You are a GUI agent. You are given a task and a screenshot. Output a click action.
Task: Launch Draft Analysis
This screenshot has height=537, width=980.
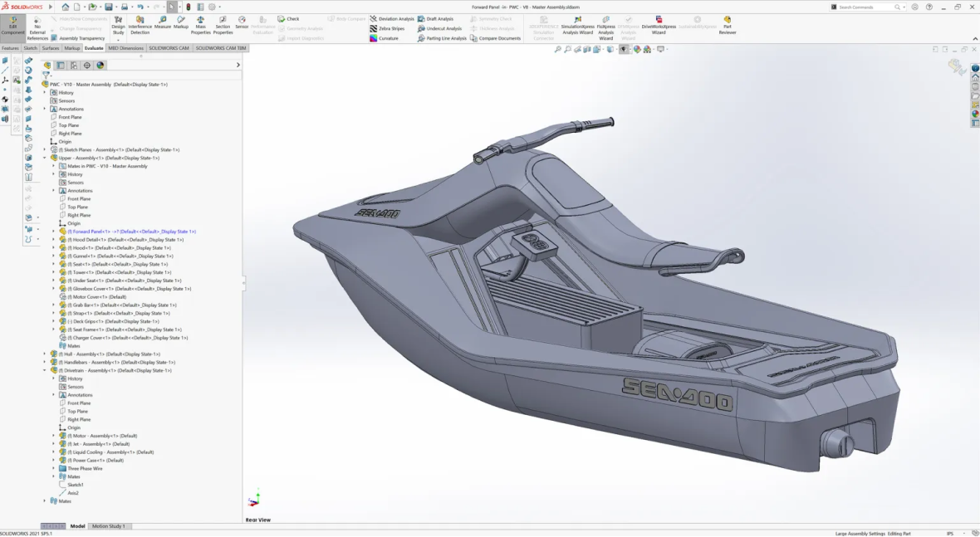[x=435, y=18]
